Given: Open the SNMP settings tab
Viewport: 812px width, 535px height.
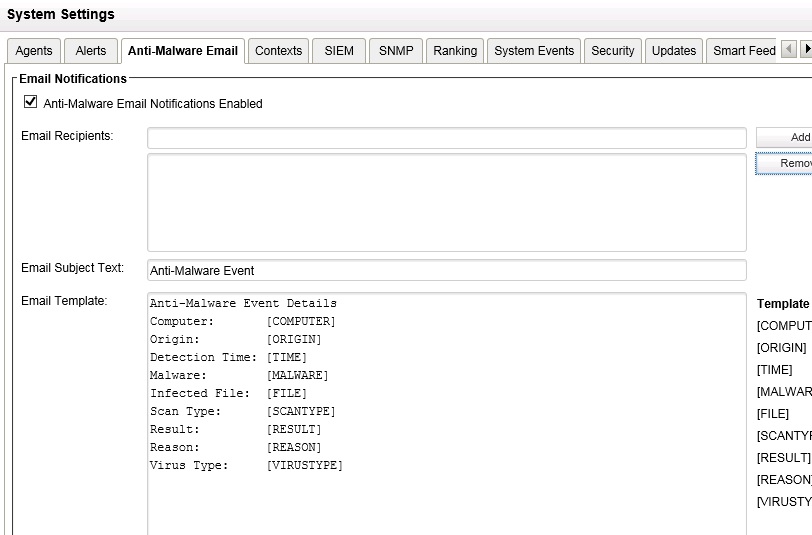Looking at the screenshot, I should coord(396,51).
